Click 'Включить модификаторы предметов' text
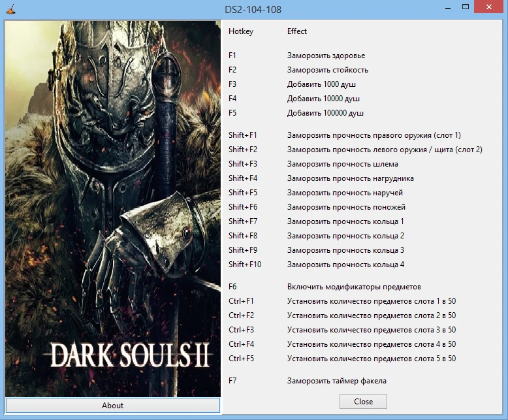Viewport: 508px width, 420px height. pyautogui.click(x=354, y=287)
